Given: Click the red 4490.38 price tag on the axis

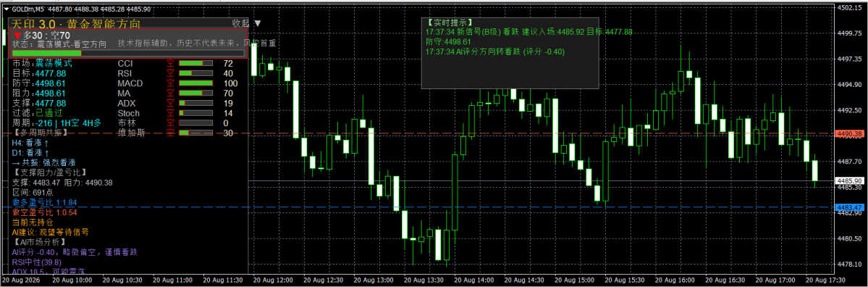Looking at the screenshot, I should 851,134.
